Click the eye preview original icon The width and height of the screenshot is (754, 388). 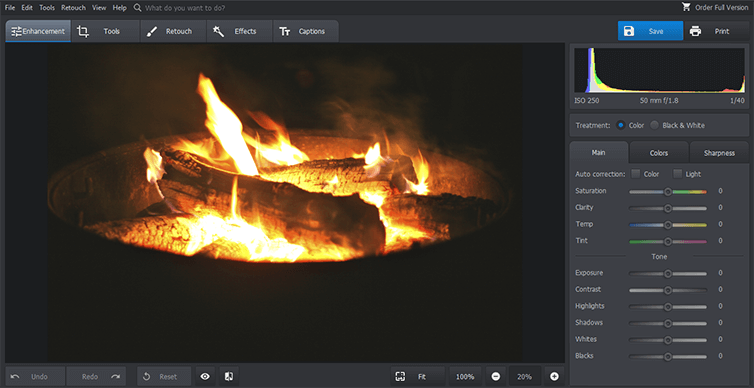click(x=205, y=376)
